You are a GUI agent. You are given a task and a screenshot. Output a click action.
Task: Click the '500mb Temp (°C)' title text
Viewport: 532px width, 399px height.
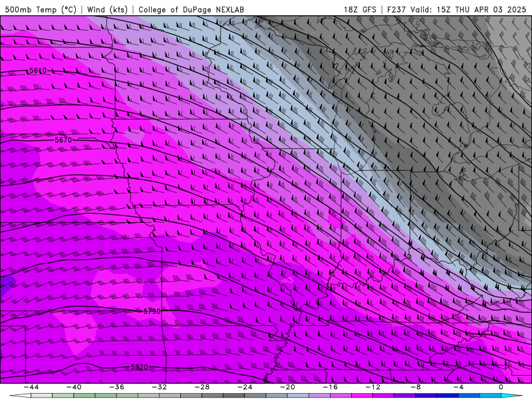(x=41, y=9)
